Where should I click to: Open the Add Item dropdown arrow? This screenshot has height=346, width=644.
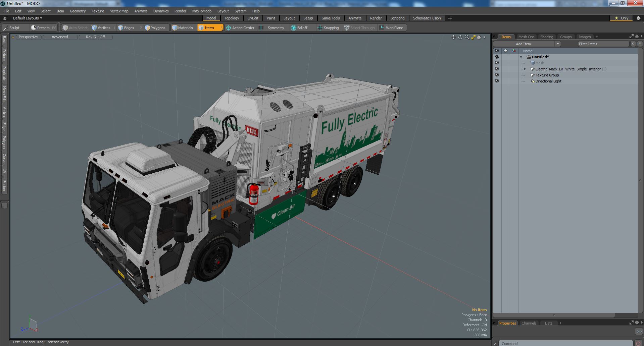click(x=558, y=44)
